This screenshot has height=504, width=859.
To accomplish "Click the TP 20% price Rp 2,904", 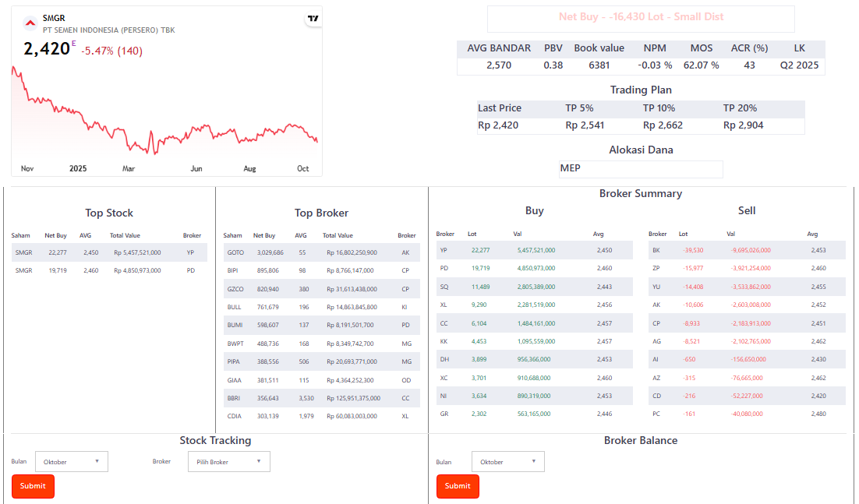I will tap(744, 125).
